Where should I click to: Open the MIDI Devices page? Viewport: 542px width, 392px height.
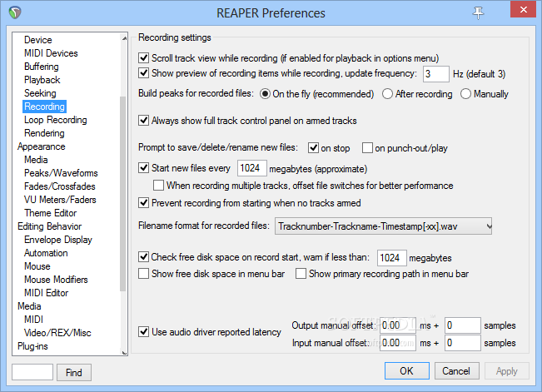click(51, 53)
